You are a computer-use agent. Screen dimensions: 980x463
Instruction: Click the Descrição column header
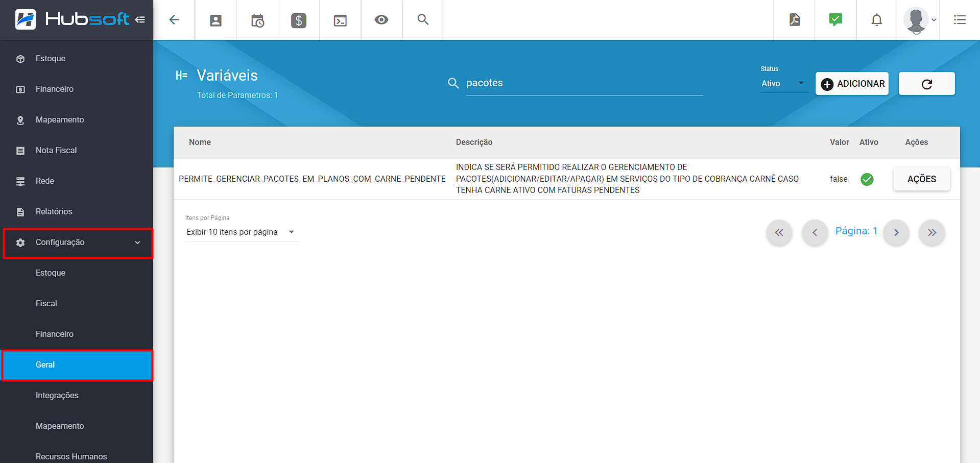tap(474, 142)
